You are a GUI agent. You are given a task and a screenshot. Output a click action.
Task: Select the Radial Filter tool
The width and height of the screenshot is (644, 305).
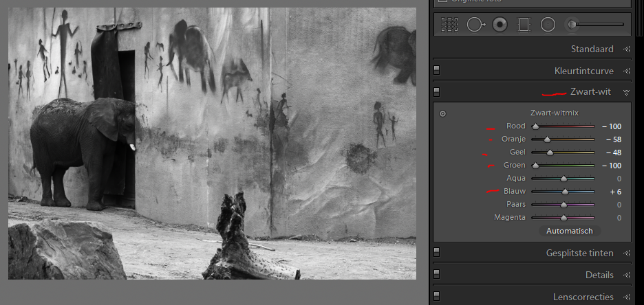(x=548, y=25)
